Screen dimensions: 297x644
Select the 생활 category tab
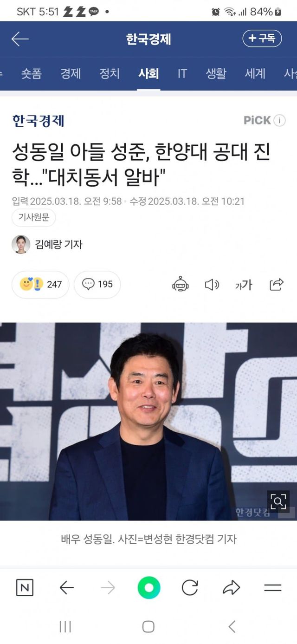[x=216, y=73]
